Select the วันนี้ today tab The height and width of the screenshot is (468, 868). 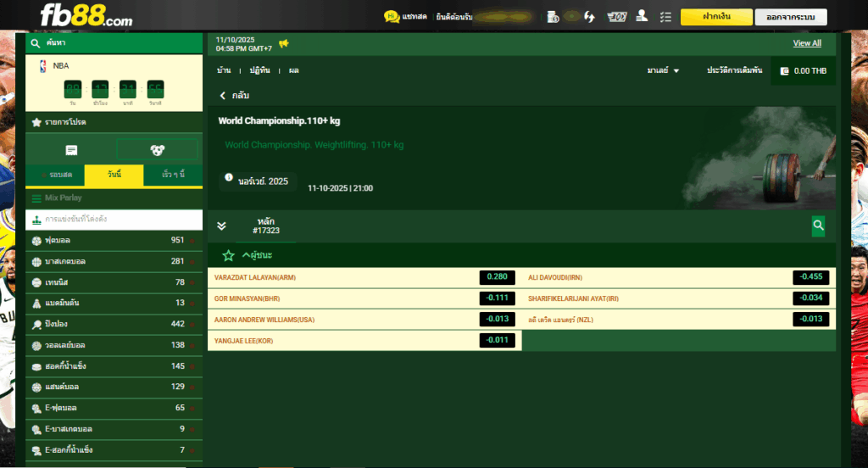114,175
